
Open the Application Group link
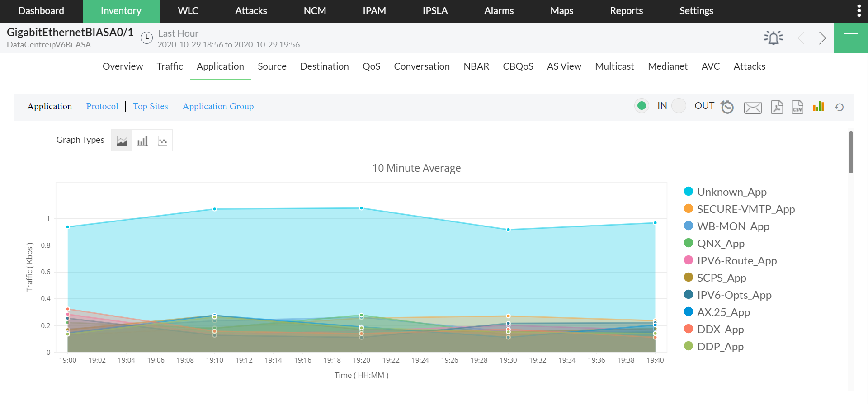tap(218, 106)
